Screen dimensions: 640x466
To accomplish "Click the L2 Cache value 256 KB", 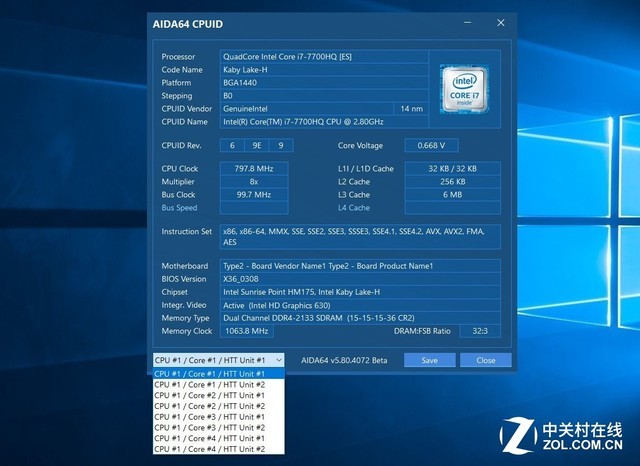I will pos(453,182).
